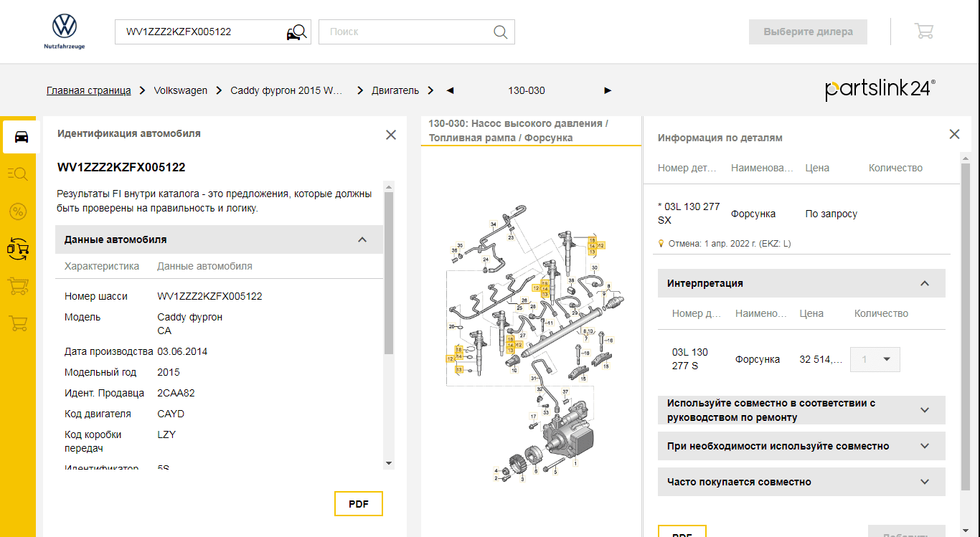Screen dimensions: 980x537
Task: Go to next illustration with right arrow
Action: click(608, 90)
